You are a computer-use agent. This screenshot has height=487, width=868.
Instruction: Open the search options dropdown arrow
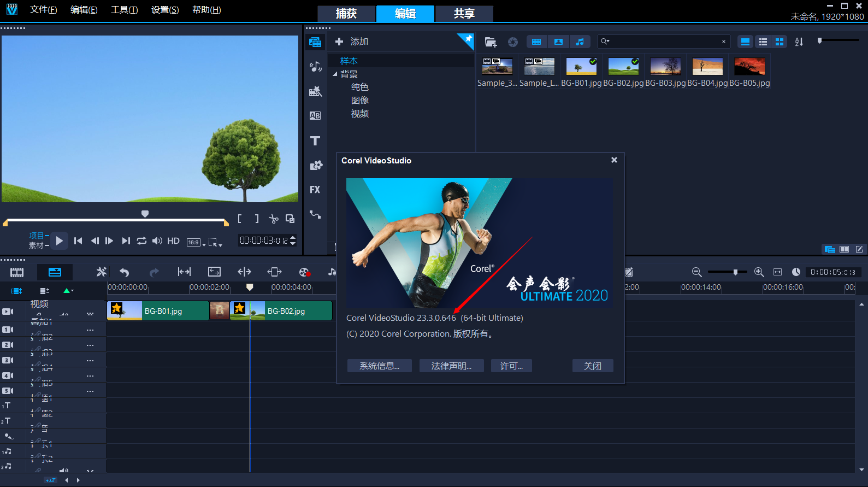pyautogui.click(x=605, y=42)
